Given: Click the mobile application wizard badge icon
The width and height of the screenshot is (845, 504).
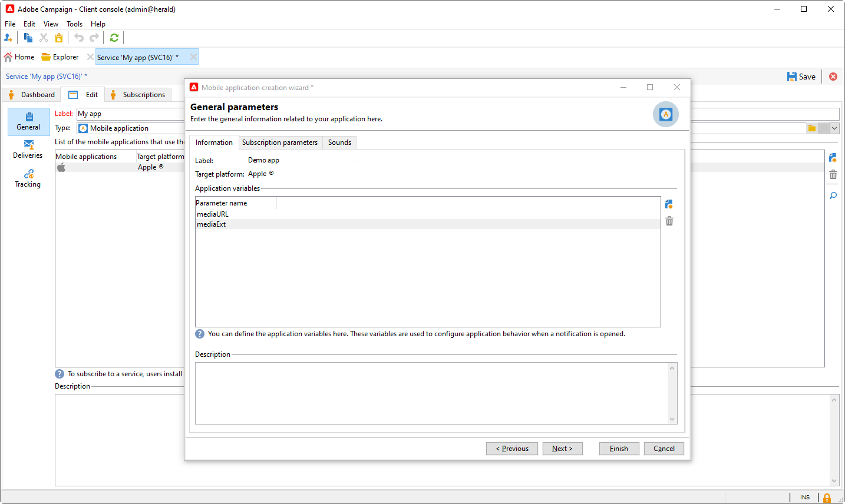Looking at the screenshot, I should tap(666, 114).
